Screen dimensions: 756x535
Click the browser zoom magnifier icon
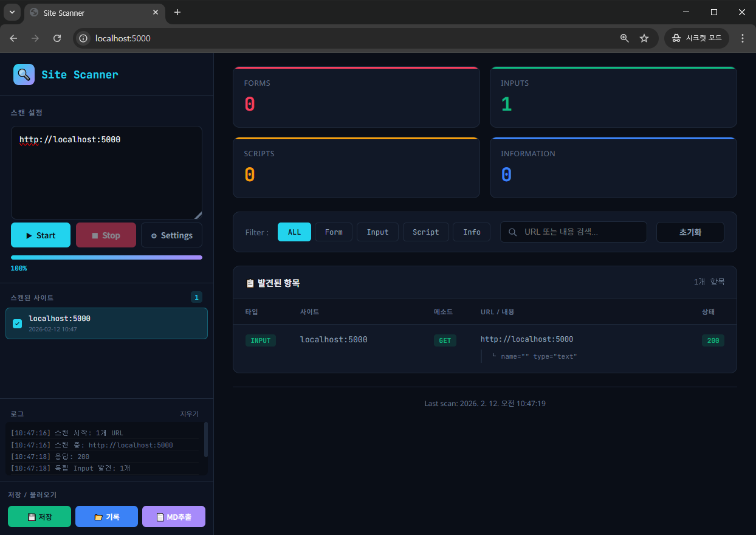[624, 38]
